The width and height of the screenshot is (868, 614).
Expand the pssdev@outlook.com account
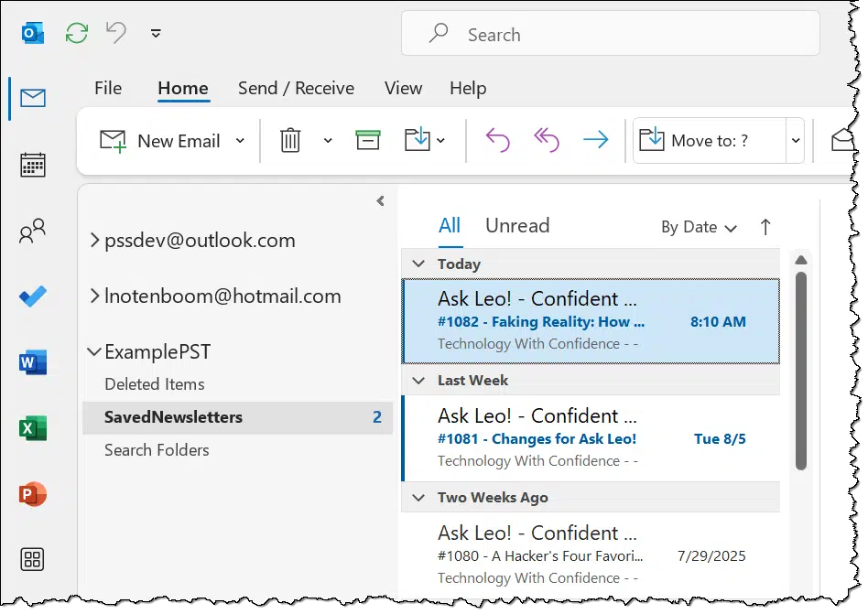tap(94, 241)
